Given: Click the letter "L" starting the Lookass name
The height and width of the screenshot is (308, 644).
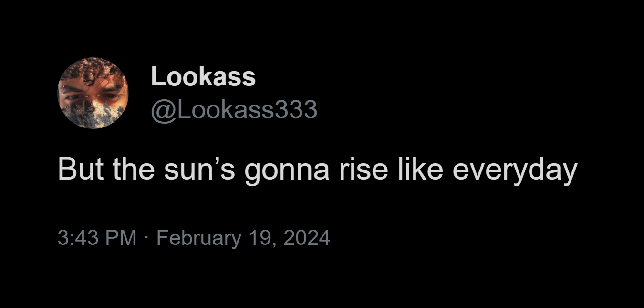Looking at the screenshot, I should tap(157, 77).
